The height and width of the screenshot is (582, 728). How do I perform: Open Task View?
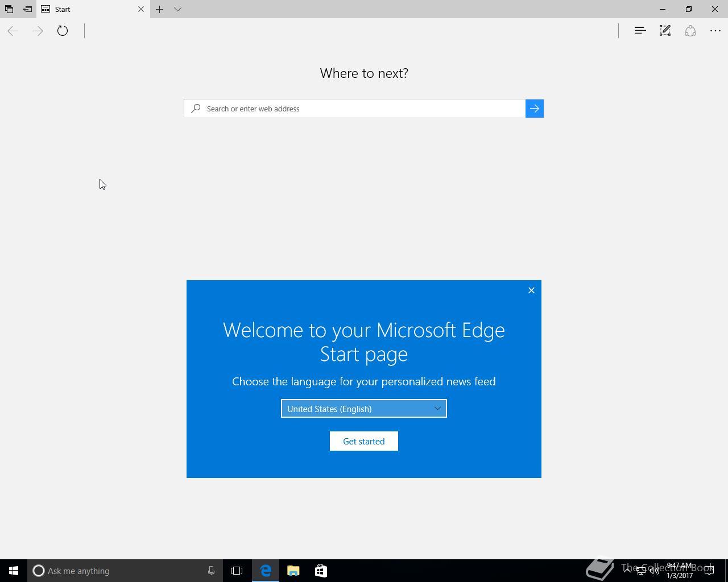(x=237, y=571)
